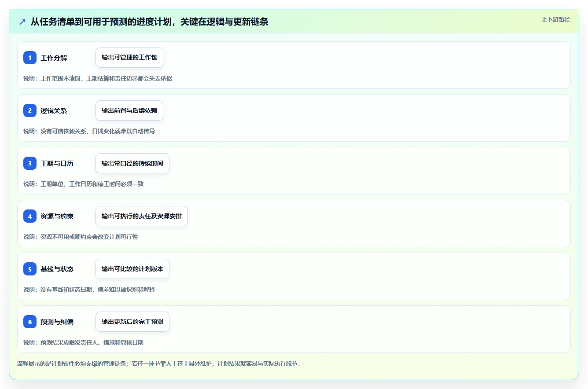
Task: Click the 输出可比较的计划版本 chip
Action: pos(132,269)
